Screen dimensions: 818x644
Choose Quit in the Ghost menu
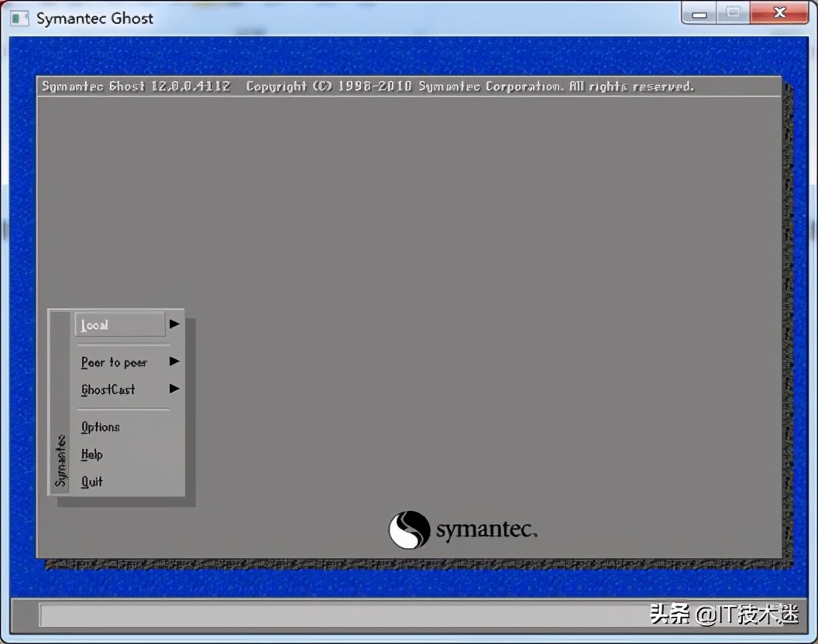92,481
